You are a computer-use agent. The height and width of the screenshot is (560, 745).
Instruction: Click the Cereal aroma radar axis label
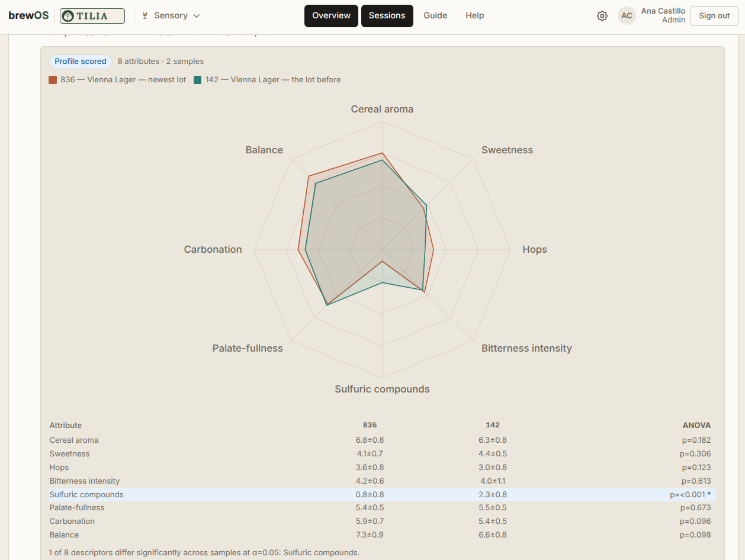382,109
